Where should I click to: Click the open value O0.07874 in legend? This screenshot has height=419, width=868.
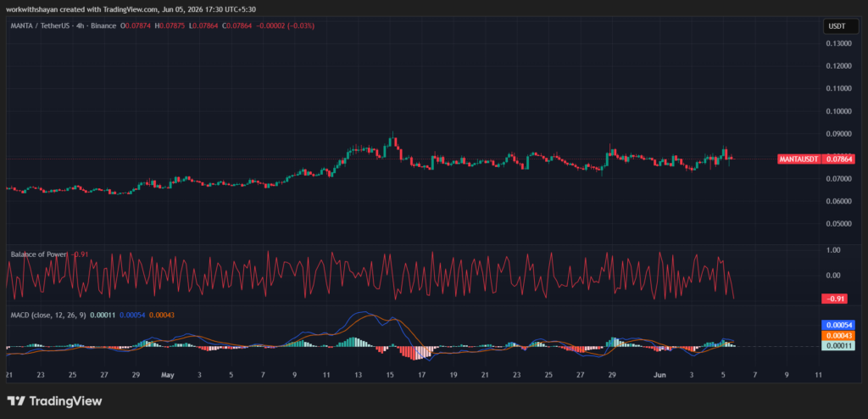point(136,25)
